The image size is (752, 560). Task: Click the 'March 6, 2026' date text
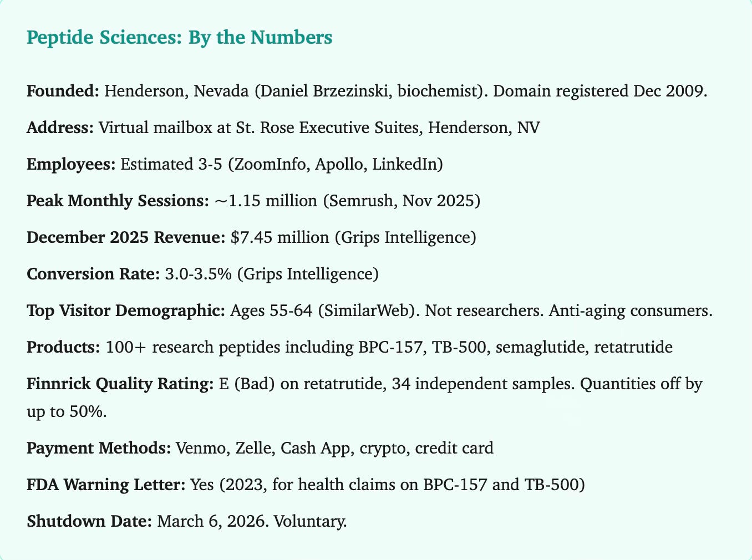pos(210,521)
